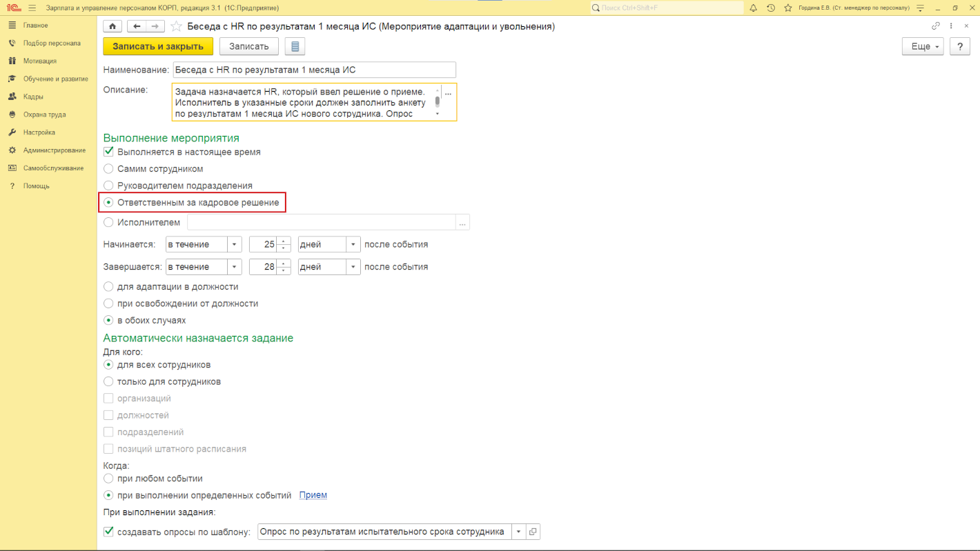This screenshot has height=551, width=980.
Task: Open the 'Прием' events link
Action: point(313,495)
